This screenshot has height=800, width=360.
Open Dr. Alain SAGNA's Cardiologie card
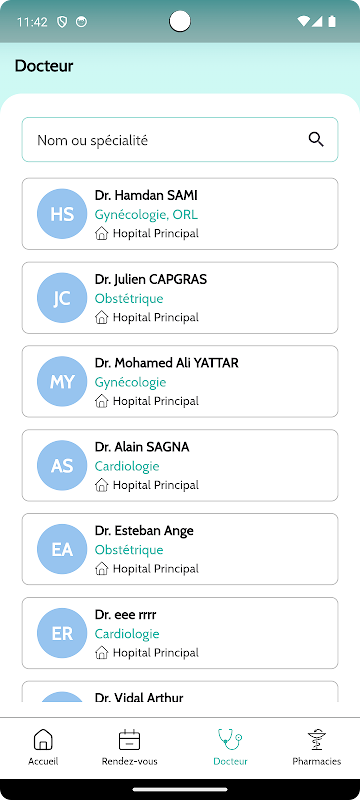180,465
